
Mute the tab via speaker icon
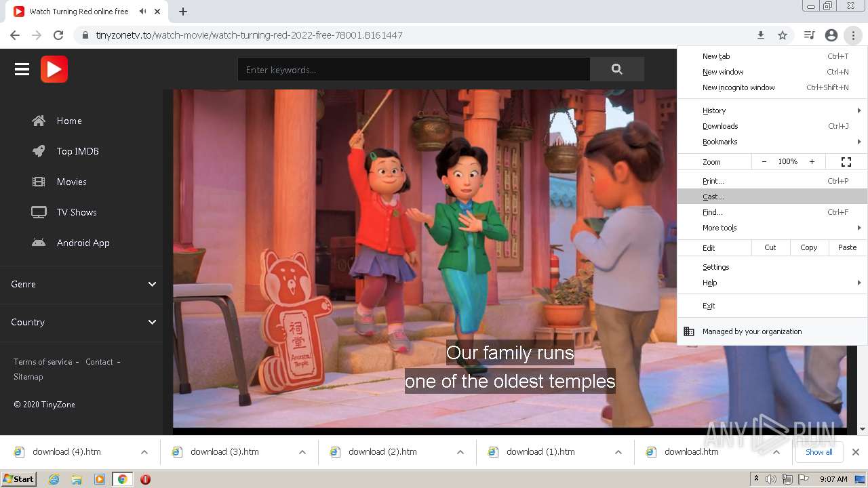pos(142,12)
